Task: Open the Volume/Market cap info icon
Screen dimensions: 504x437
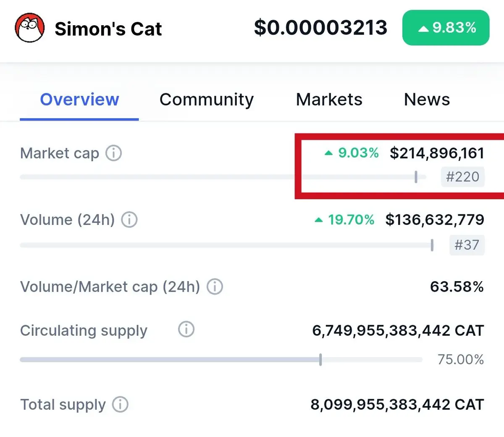Action: 215,287
